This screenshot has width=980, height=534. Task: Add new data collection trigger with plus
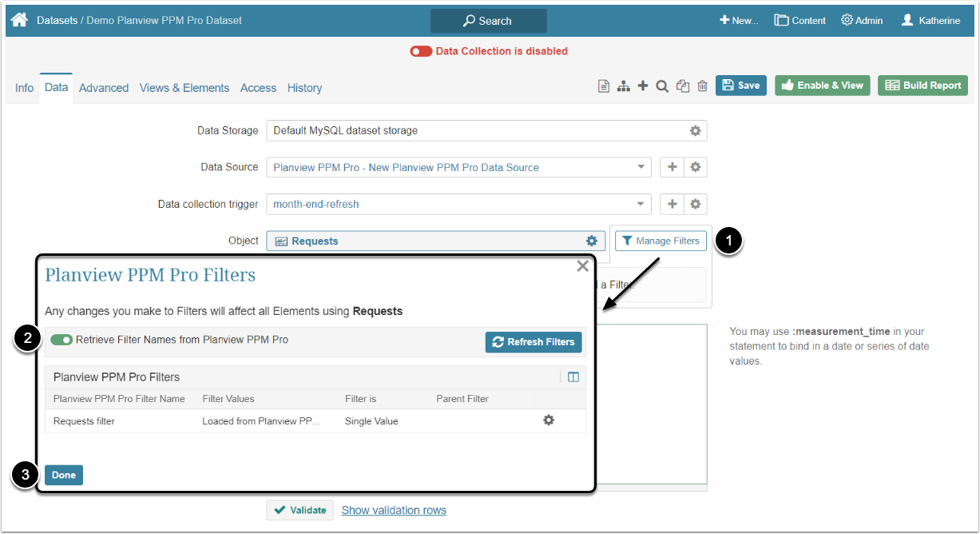[673, 204]
